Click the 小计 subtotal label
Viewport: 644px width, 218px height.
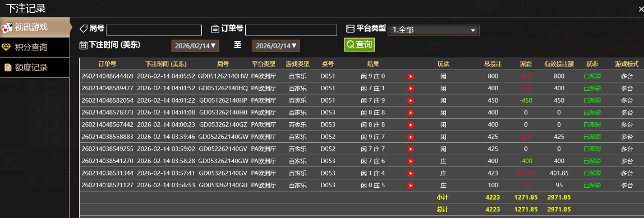coord(443,197)
